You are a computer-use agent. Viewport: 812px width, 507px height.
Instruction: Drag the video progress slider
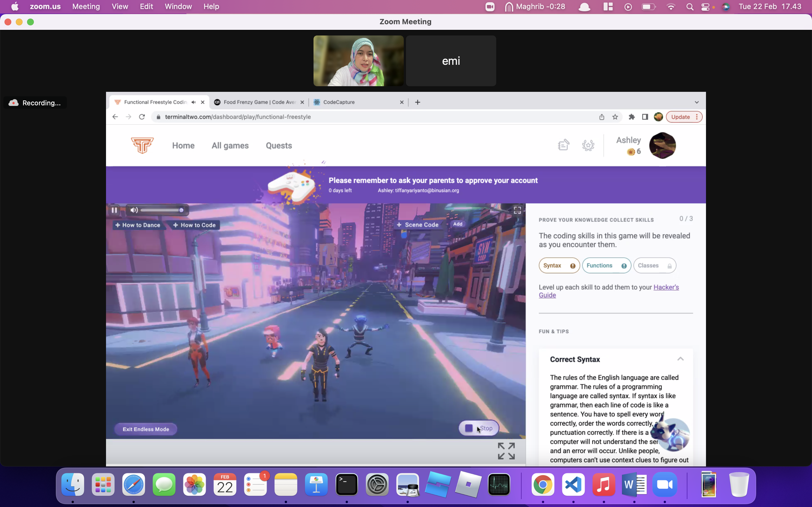181,210
